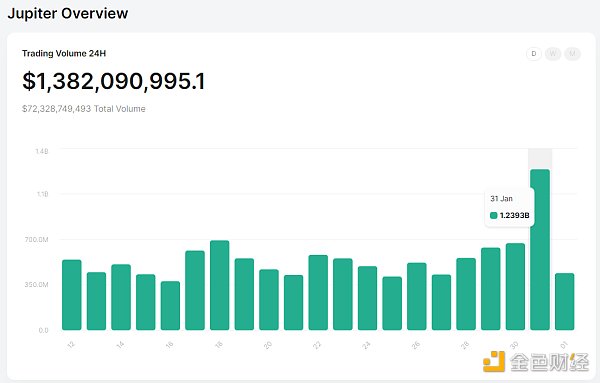The height and width of the screenshot is (383, 600).
Task: Switch chart to weekly 'W' interval
Action: (553, 54)
